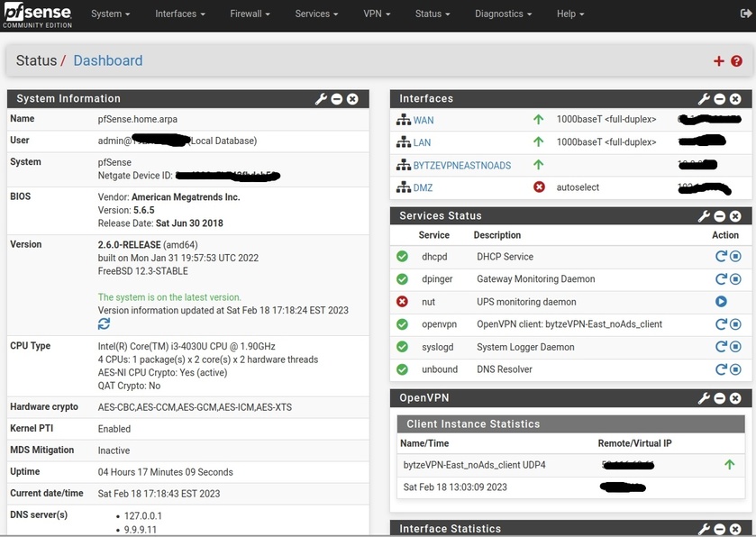Open OpenVPN widget settings wrench
This screenshot has width=756, height=537.
pyautogui.click(x=704, y=398)
